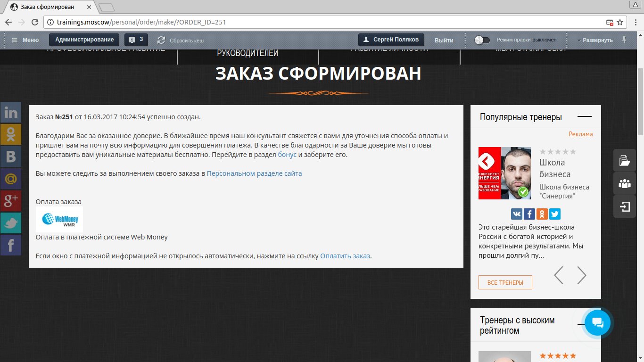Screen dimensions: 644x362
Task: Click the browser back arrow
Action: pyautogui.click(x=8, y=22)
